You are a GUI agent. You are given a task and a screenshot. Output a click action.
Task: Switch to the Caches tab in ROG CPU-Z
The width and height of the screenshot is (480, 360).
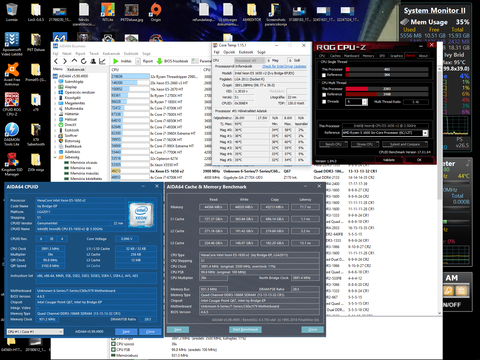[335, 56]
